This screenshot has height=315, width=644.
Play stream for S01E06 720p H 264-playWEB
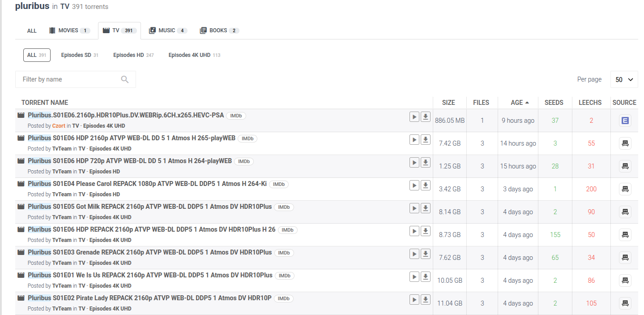click(x=414, y=162)
